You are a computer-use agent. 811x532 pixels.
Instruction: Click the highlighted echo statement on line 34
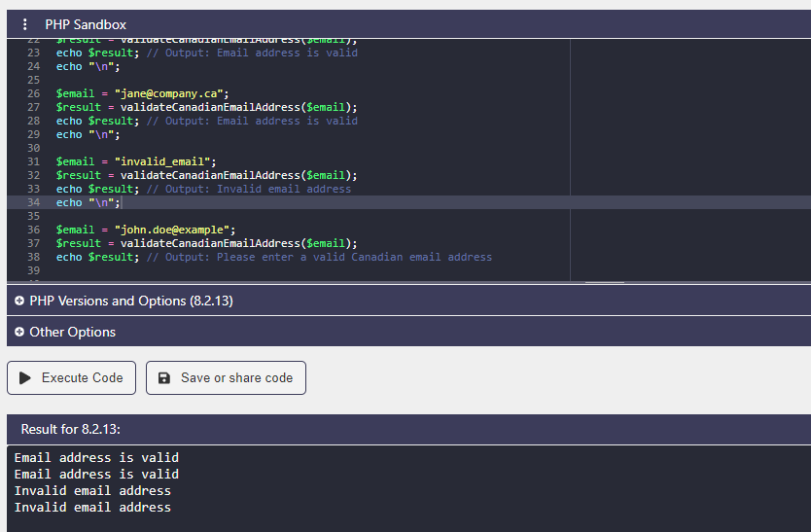[x=88, y=202]
